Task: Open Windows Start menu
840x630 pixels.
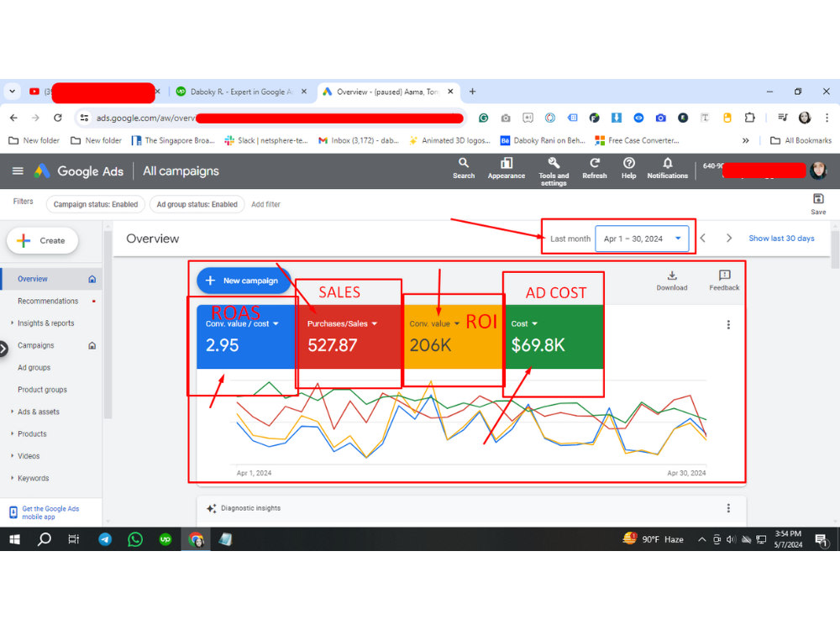Action: pyautogui.click(x=14, y=539)
